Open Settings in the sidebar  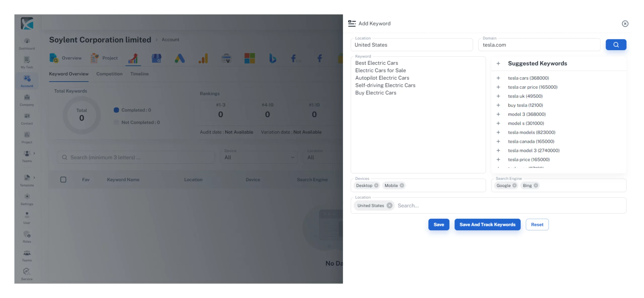click(27, 200)
